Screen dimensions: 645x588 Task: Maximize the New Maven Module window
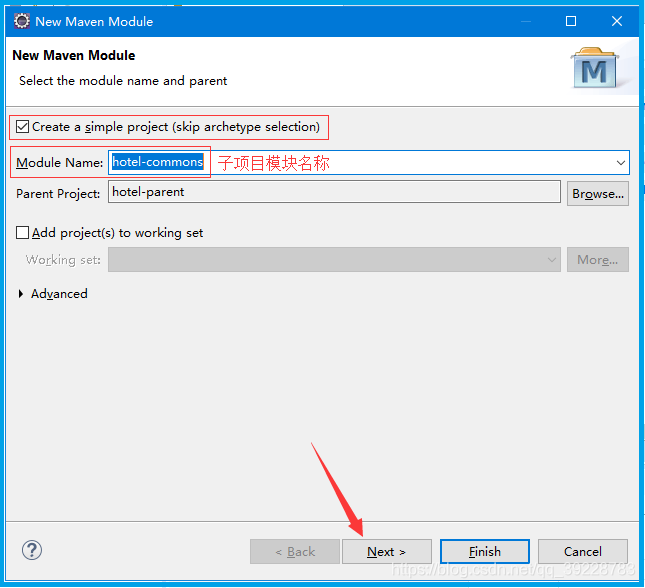[571, 21]
